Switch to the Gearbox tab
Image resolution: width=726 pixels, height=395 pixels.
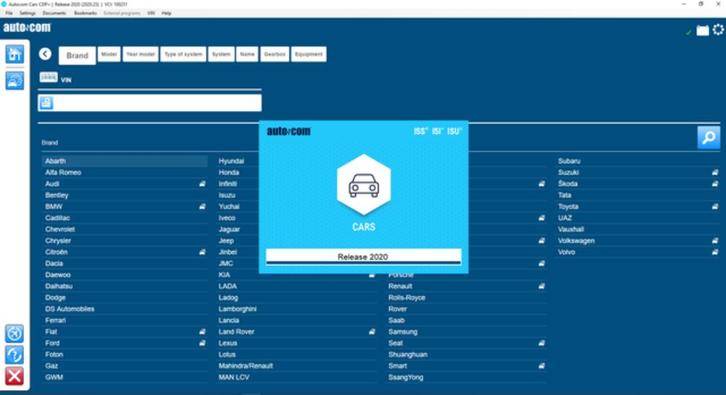(x=275, y=54)
